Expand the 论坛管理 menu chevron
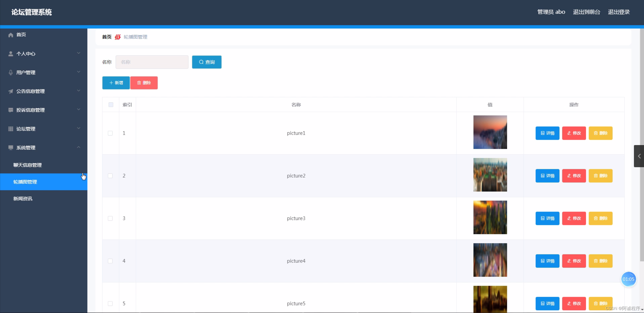This screenshot has height=313, width=644. (x=79, y=128)
